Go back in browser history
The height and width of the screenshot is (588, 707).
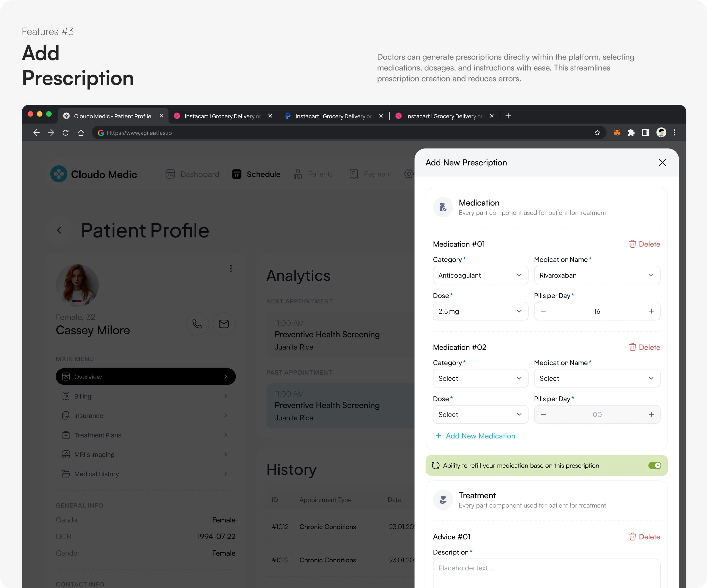coord(36,133)
